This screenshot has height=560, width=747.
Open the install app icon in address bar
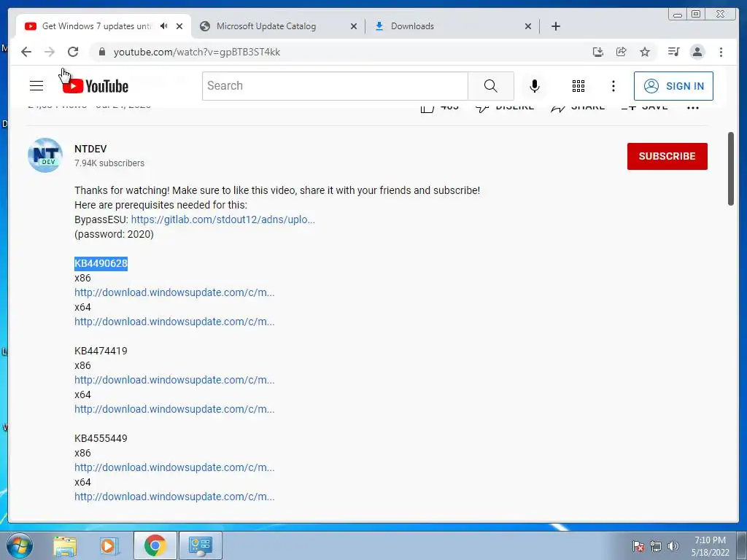(598, 52)
